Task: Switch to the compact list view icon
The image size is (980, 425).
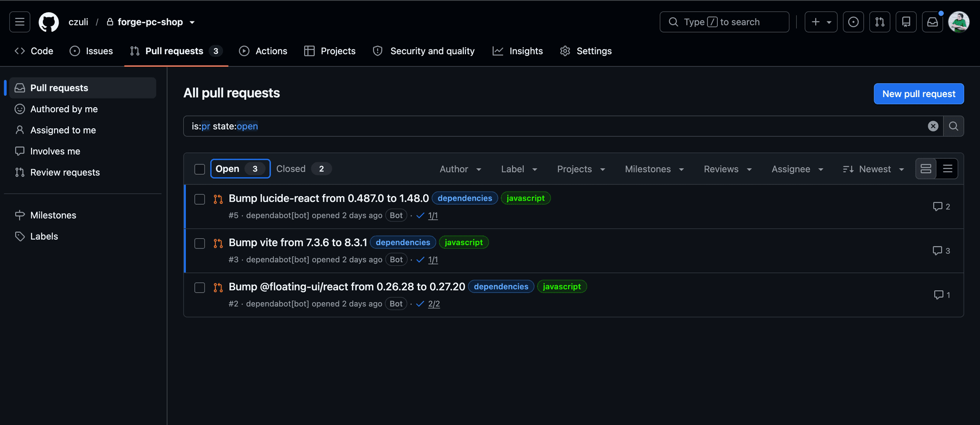Action: [x=947, y=169]
